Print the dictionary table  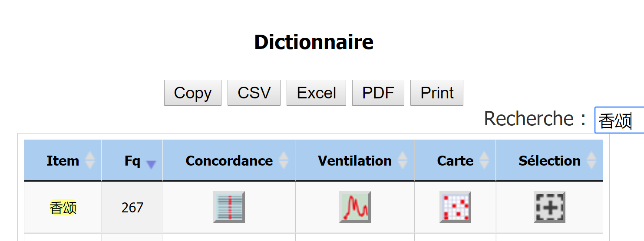437,93
